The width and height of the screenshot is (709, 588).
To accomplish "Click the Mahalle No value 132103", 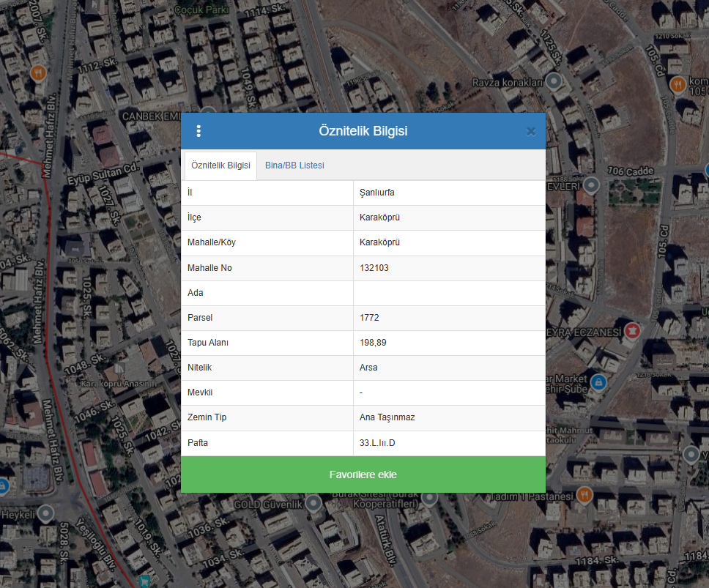I will tap(374, 268).
